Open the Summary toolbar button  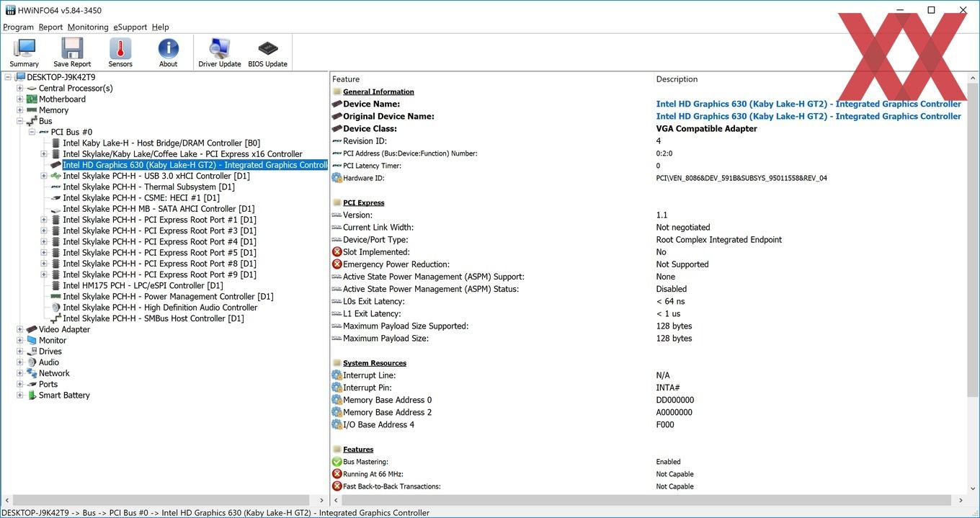point(24,53)
